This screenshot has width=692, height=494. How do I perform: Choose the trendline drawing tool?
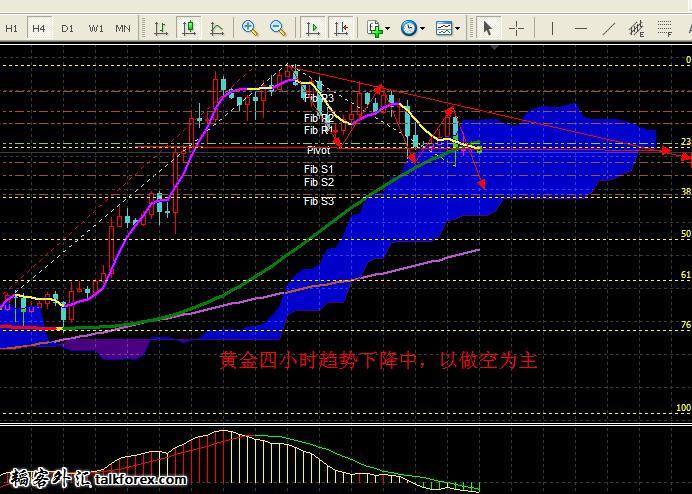click(610, 29)
